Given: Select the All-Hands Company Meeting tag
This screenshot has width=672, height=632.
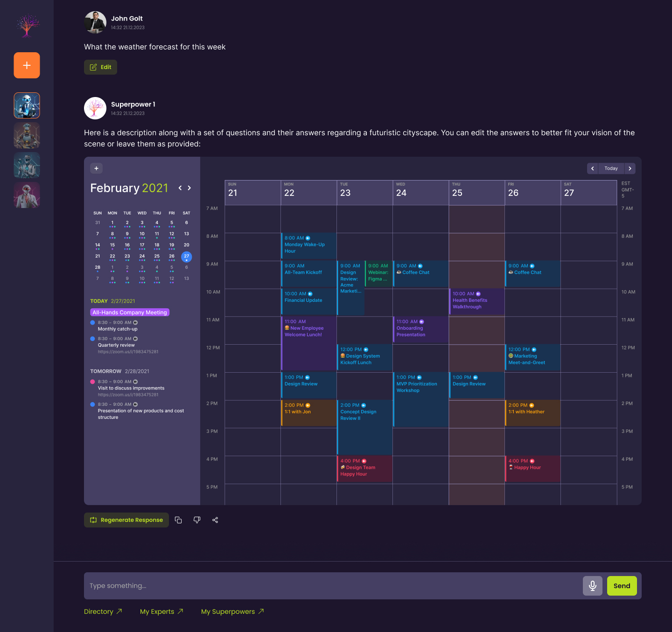Looking at the screenshot, I should 130,313.
